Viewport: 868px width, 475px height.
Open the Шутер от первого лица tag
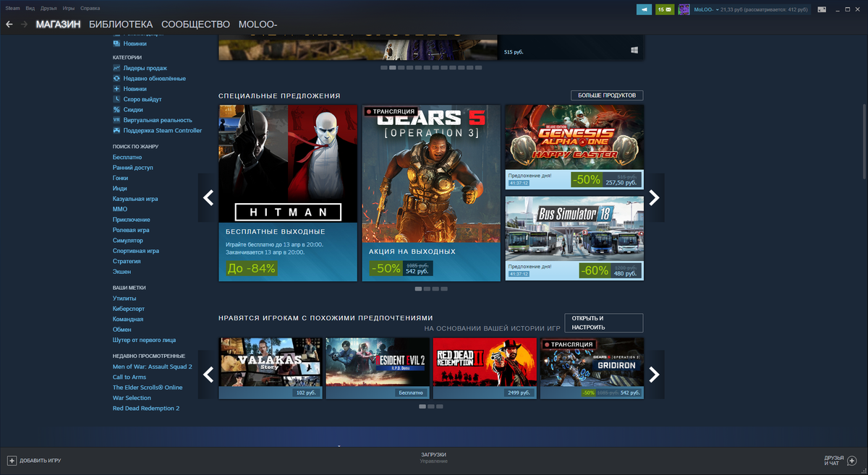(x=144, y=340)
